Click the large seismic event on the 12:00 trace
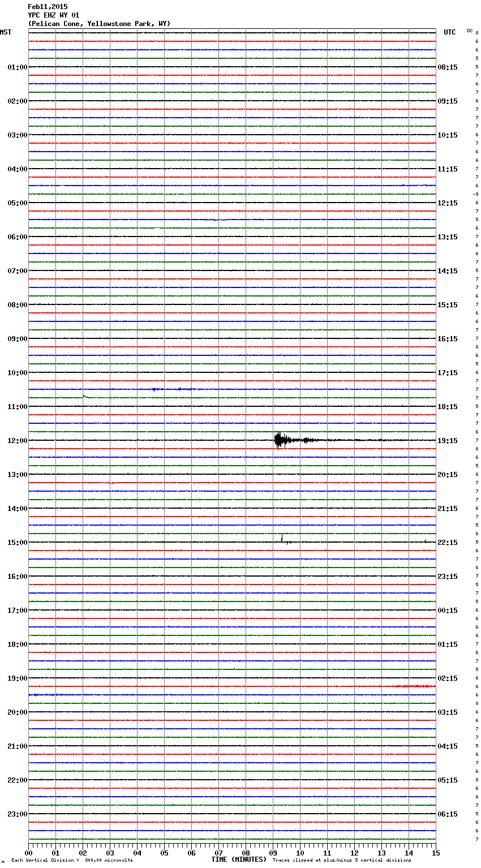 pos(282,440)
